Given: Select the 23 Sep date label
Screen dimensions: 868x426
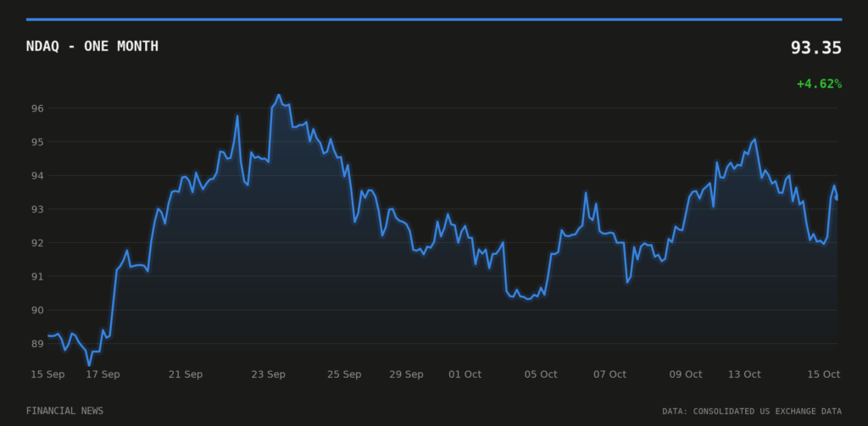Looking at the screenshot, I should (269, 374).
